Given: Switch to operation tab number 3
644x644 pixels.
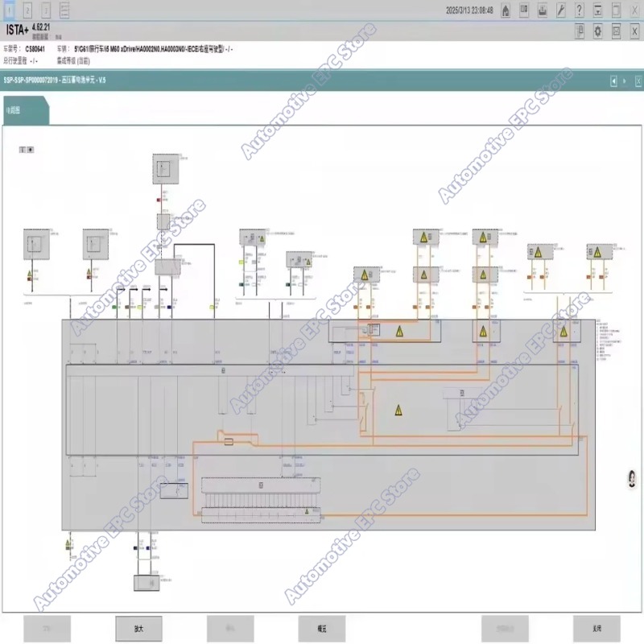Looking at the screenshot, I should 46,10.
